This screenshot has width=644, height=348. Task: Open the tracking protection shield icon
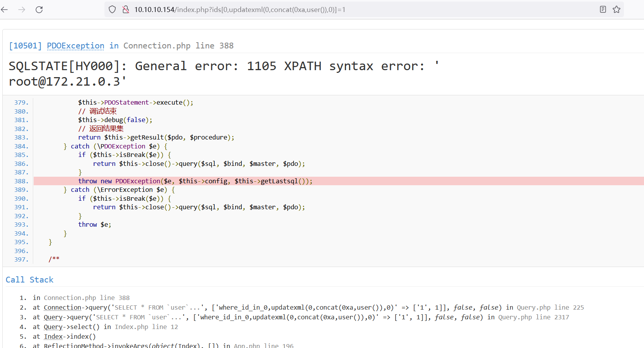[112, 9]
